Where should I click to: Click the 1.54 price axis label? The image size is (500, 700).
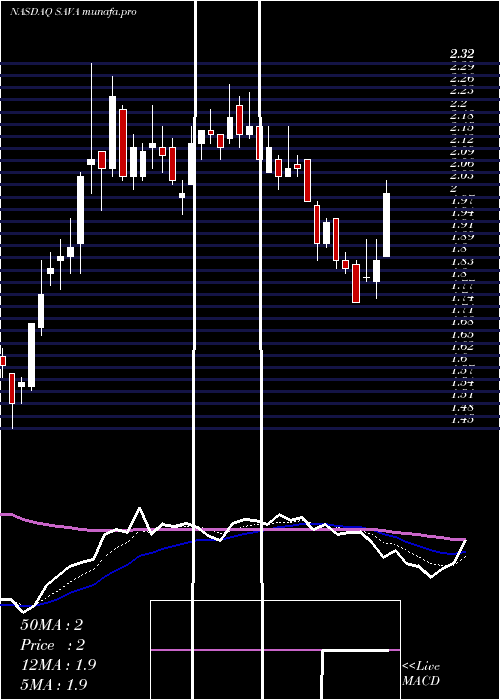[x=462, y=383]
